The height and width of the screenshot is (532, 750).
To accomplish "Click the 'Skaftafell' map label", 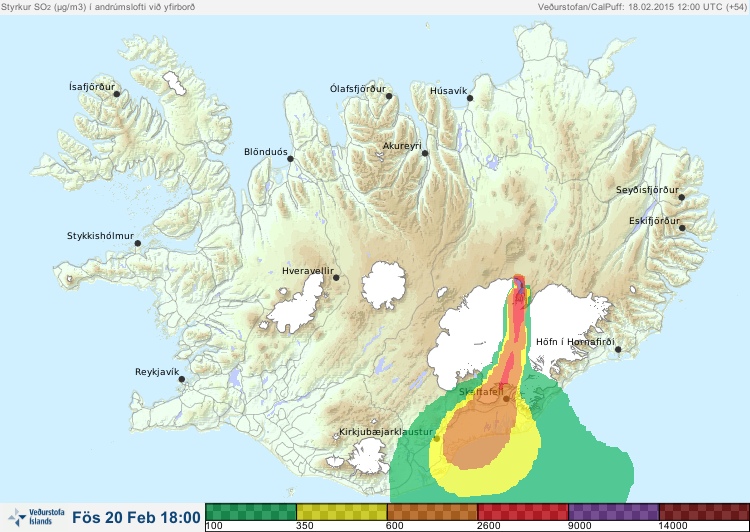I will [481, 392].
